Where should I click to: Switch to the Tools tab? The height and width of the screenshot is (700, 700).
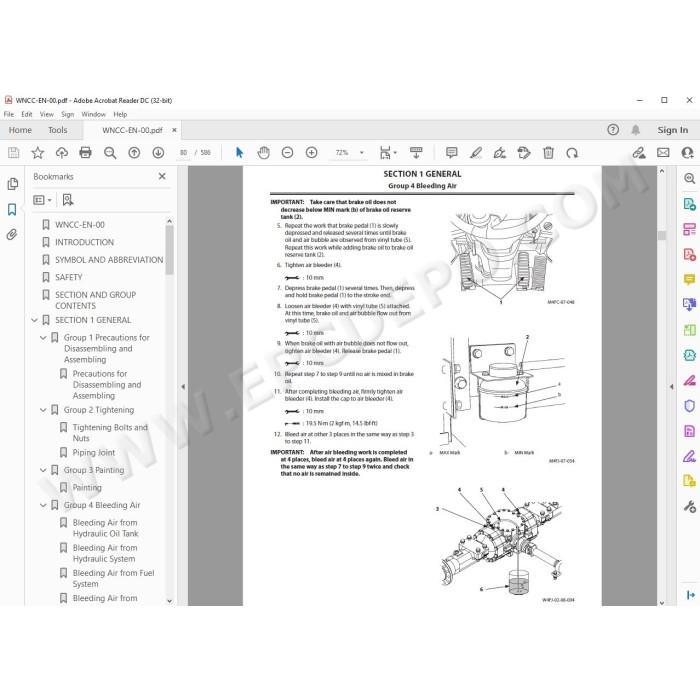point(58,130)
